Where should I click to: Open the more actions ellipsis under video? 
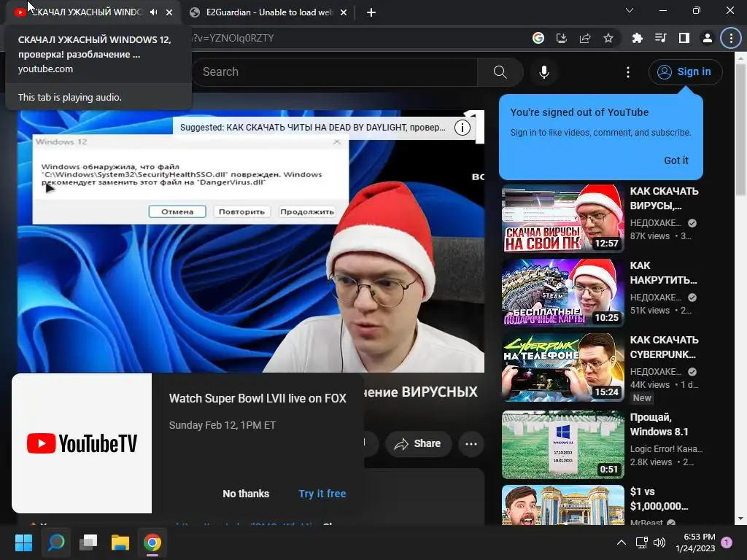click(x=471, y=444)
